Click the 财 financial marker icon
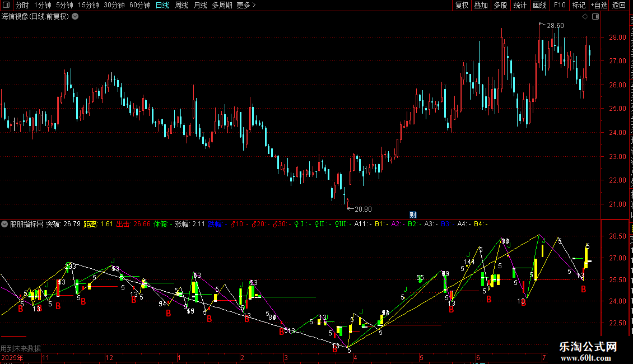This screenshot has width=633, height=364. (x=413, y=214)
